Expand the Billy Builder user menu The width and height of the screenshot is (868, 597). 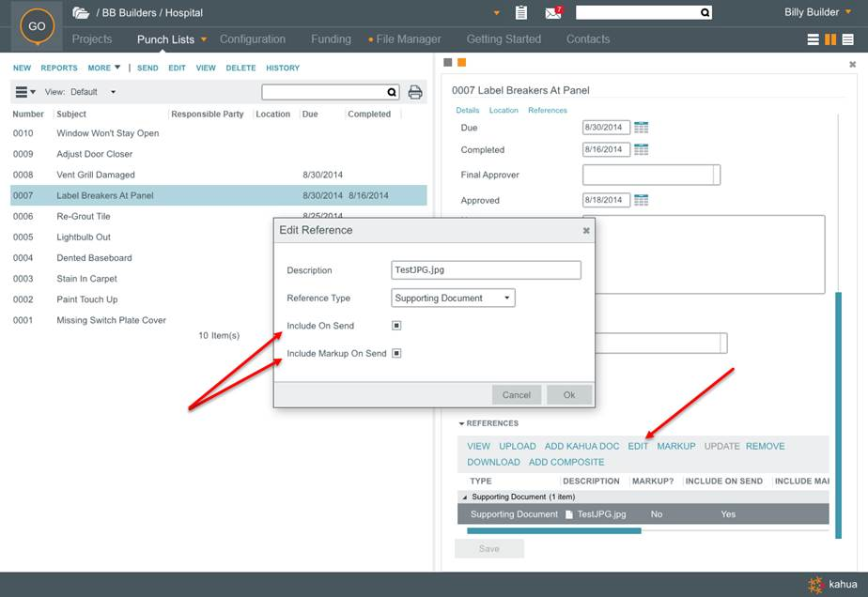point(817,13)
